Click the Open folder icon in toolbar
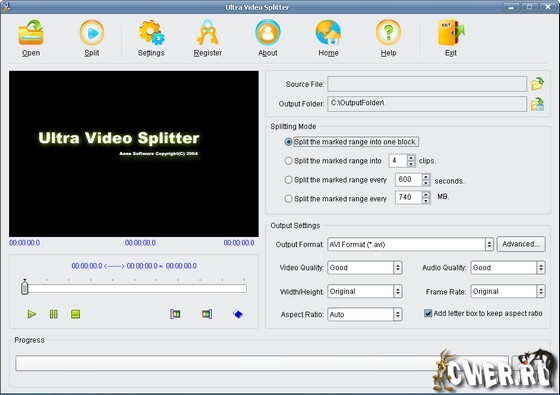 coord(31,33)
